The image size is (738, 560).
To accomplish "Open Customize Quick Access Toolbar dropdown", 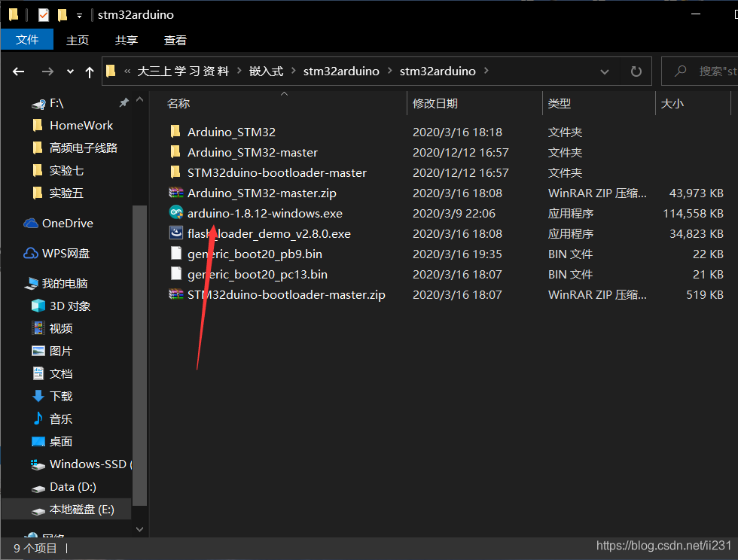I will 80,16.
